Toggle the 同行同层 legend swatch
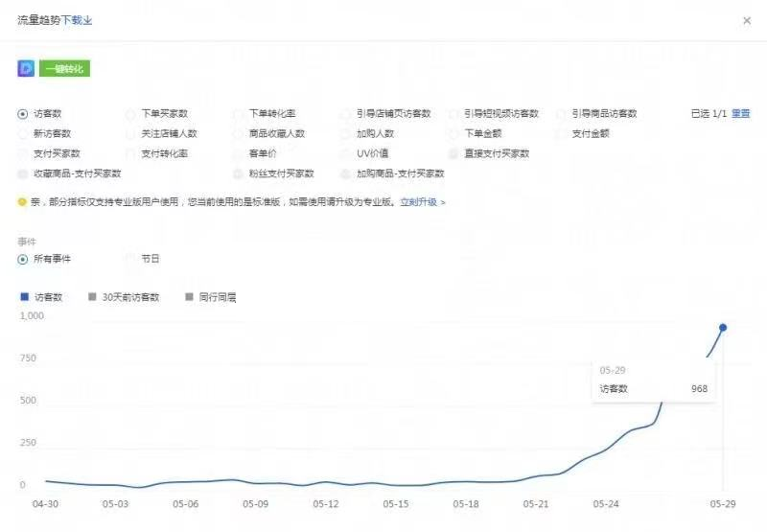 [x=189, y=297]
